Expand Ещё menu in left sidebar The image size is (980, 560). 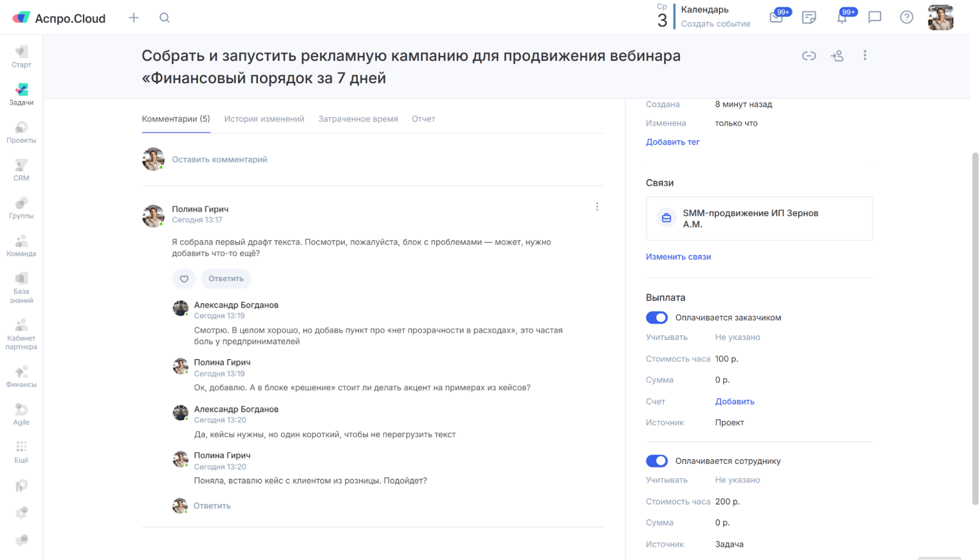pos(21,451)
